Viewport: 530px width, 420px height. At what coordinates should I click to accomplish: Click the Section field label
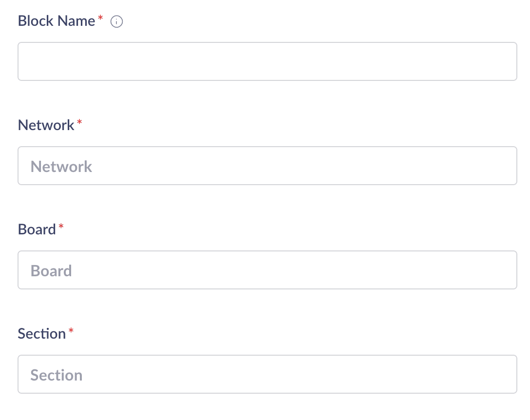(41, 334)
